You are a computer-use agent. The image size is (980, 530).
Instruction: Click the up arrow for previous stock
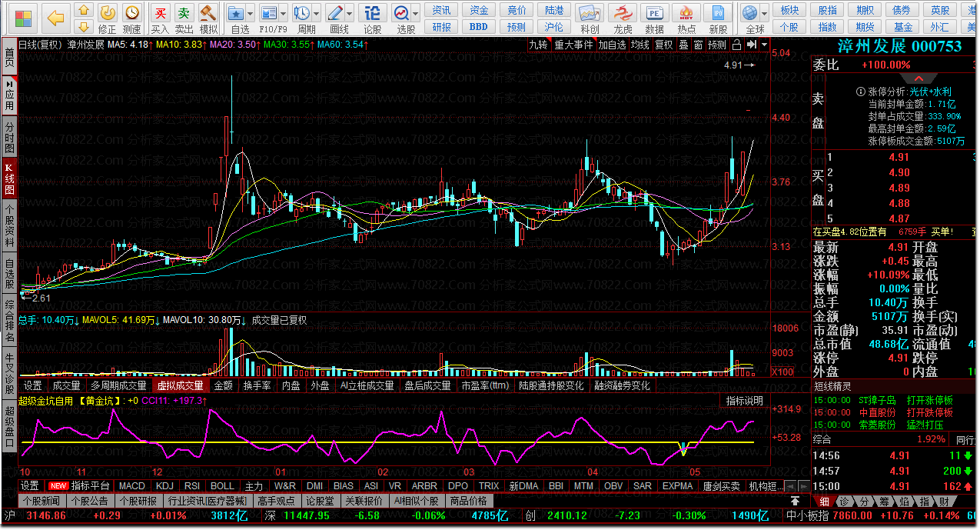coord(85,11)
